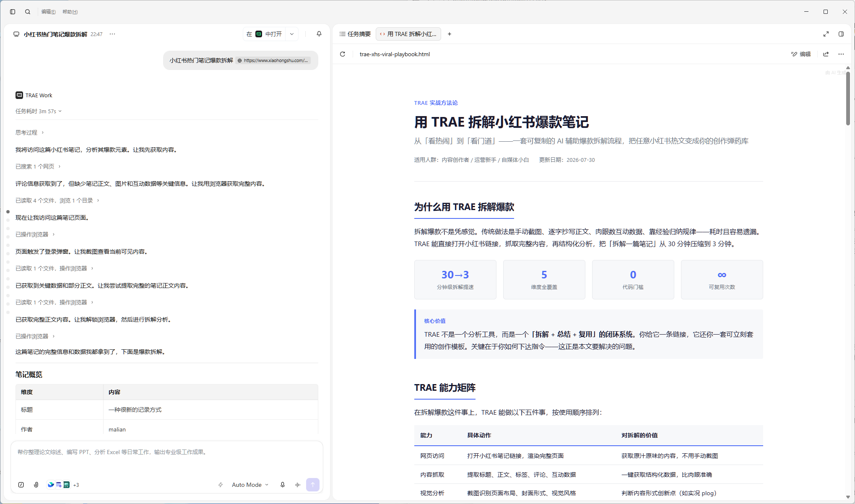Switch to the 任务摘要 tab
The width and height of the screenshot is (855, 504).
click(x=355, y=34)
